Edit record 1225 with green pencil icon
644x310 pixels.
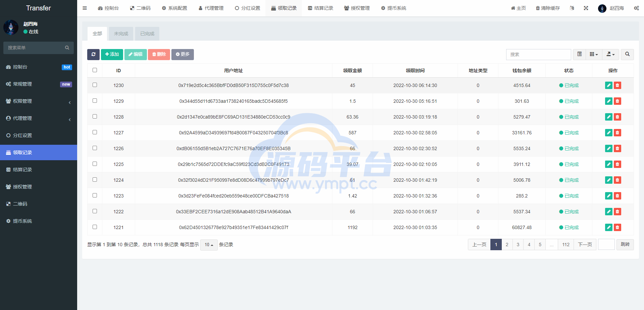tap(609, 164)
